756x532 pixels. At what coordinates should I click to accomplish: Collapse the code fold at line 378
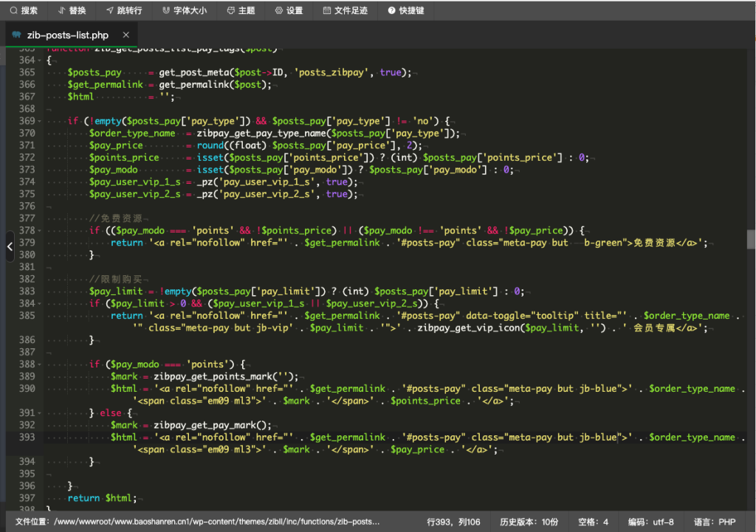tap(40, 231)
